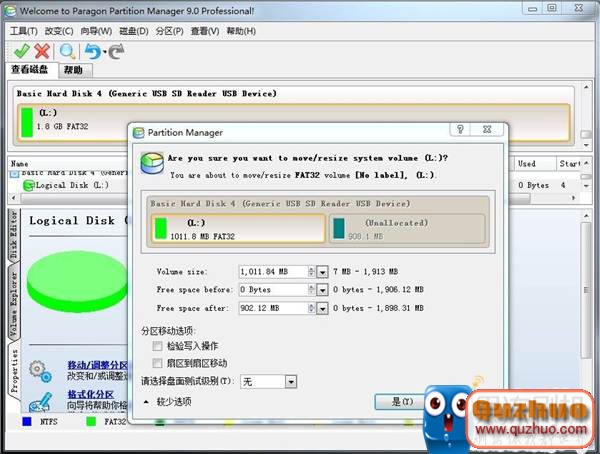Open the 向导(W) menu
Image resolution: width=600 pixels, height=454 pixels.
[96, 31]
